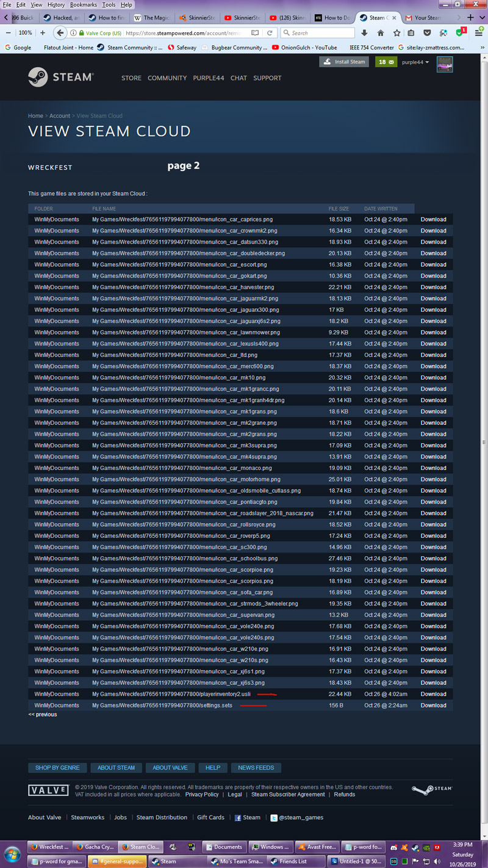Download icon_car_motorhome.png file
This screenshot has width=488, height=868.
(433, 479)
